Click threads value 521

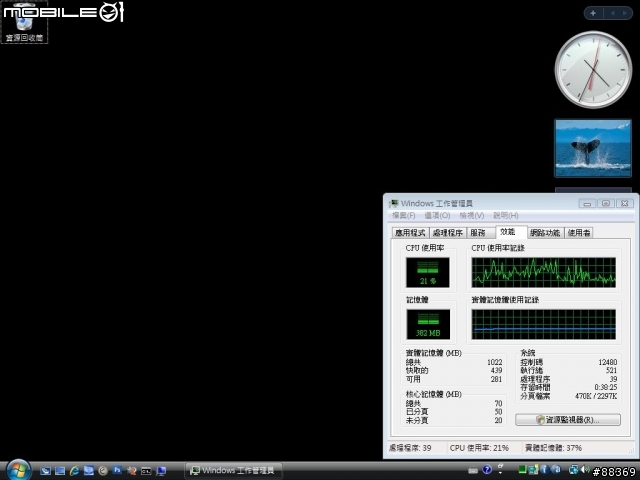(x=611, y=371)
